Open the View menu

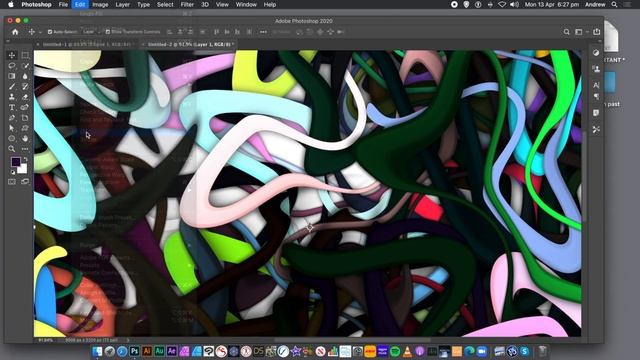pos(222,4)
